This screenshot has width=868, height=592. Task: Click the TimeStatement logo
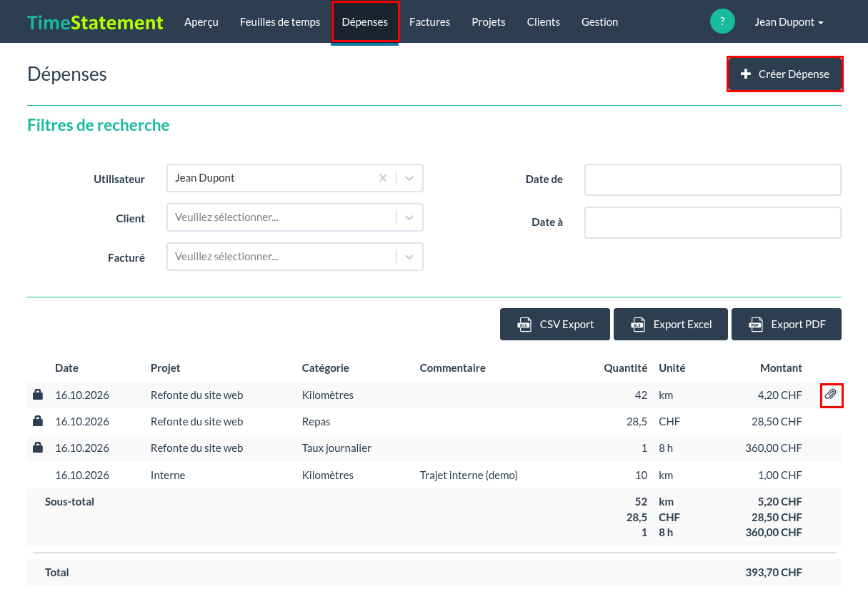point(95,22)
